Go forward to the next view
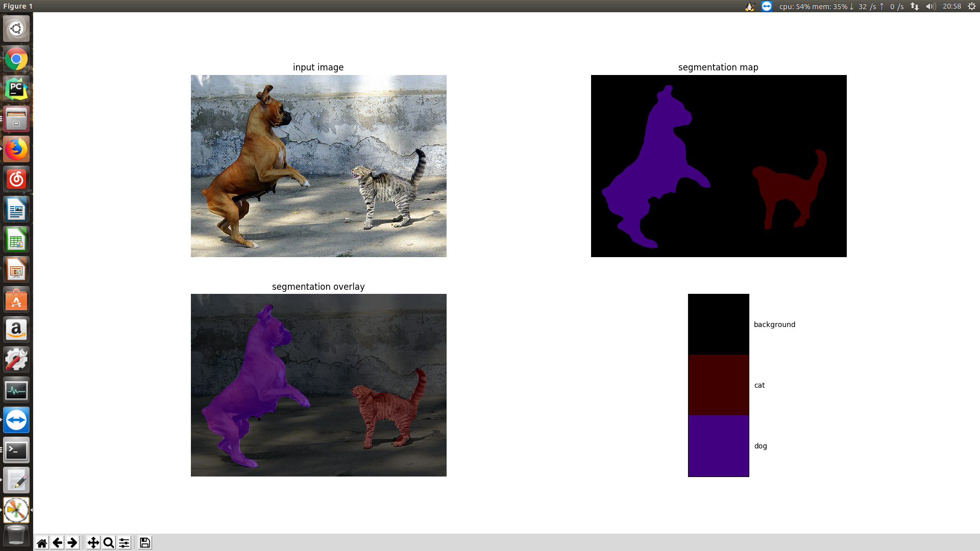980x551 pixels. tap(72, 542)
